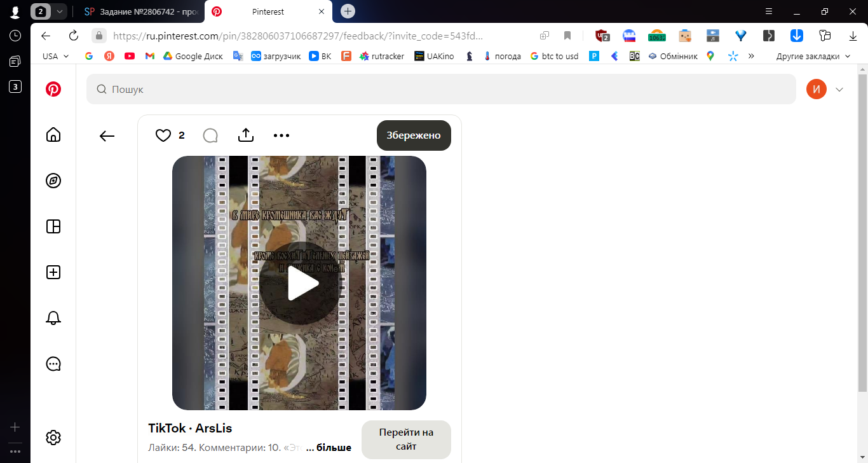Screen dimensions: 868x463
Task: Open the browser hamburger menu
Action: coord(768,11)
